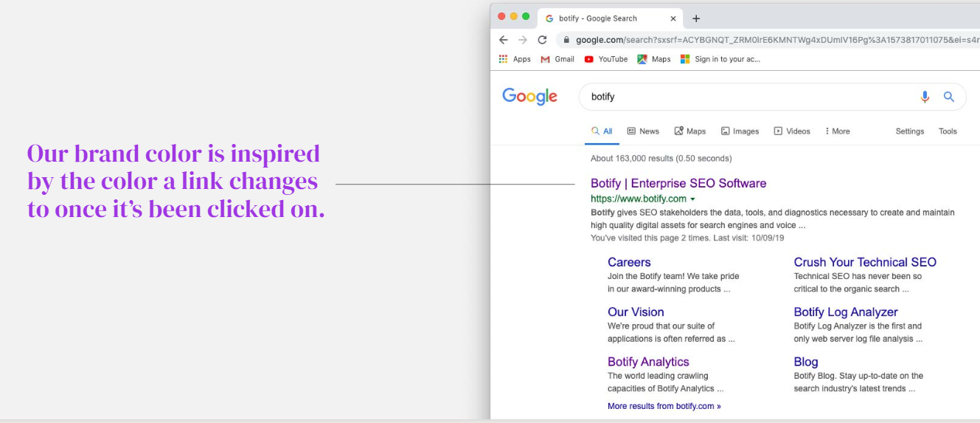Expand the dropdown arrow beside botify.com URL

[692, 199]
